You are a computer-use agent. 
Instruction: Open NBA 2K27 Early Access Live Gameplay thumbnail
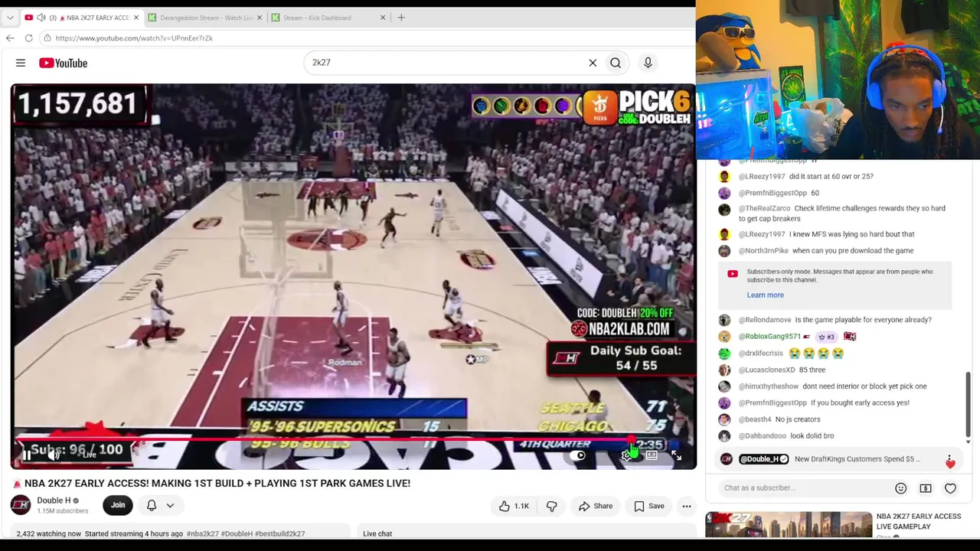[789, 525]
